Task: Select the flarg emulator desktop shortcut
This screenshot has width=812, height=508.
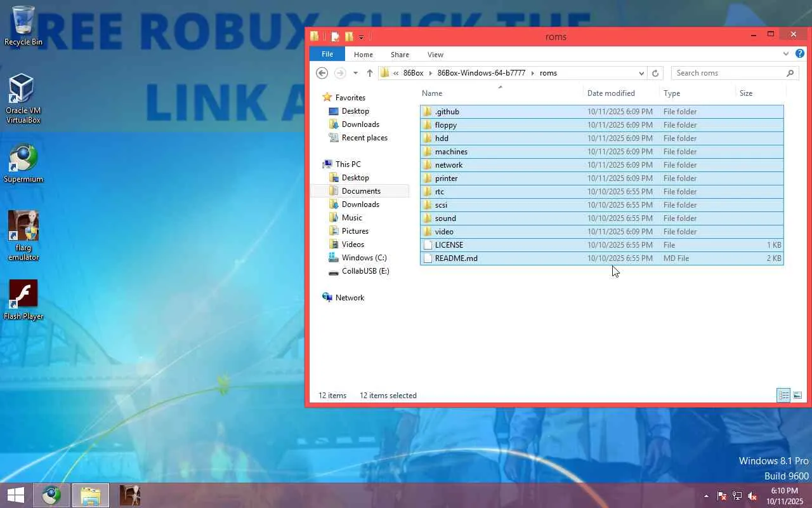Action: pos(23,236)
